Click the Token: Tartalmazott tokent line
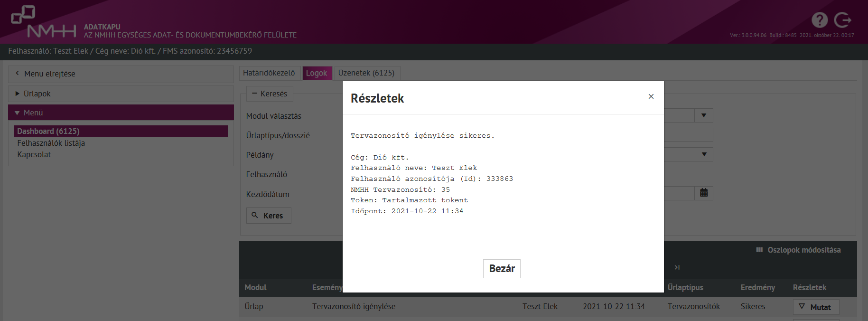This screenshot has width=868, height=321. tap(409, 200)
